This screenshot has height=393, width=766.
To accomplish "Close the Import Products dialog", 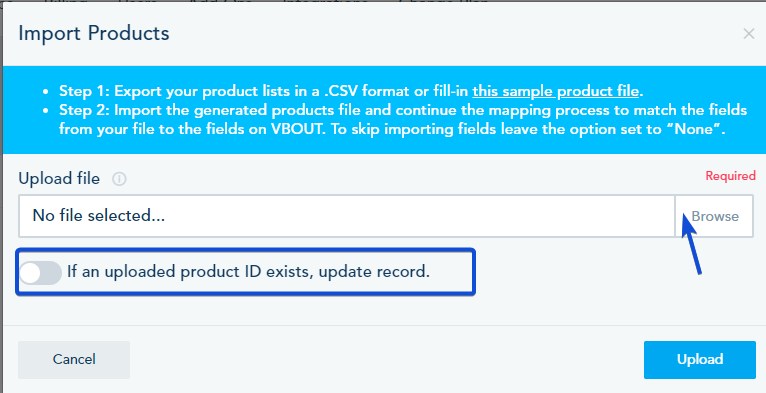I will click(x=748, y=34).
